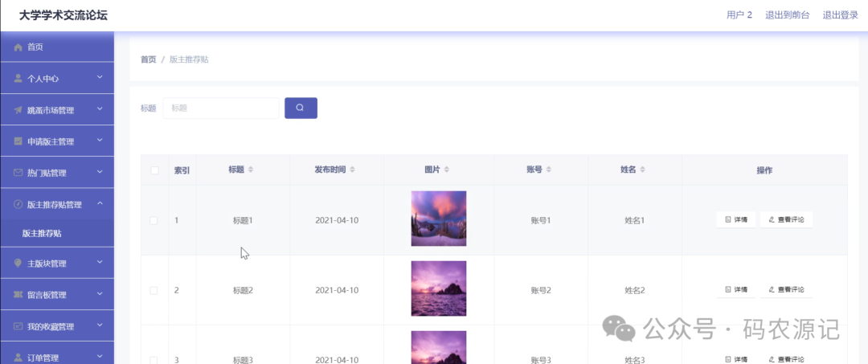The width and height of the screenshot is (868, 364).
Task: Click 退出登录 link in header
Action: (841, 15)
